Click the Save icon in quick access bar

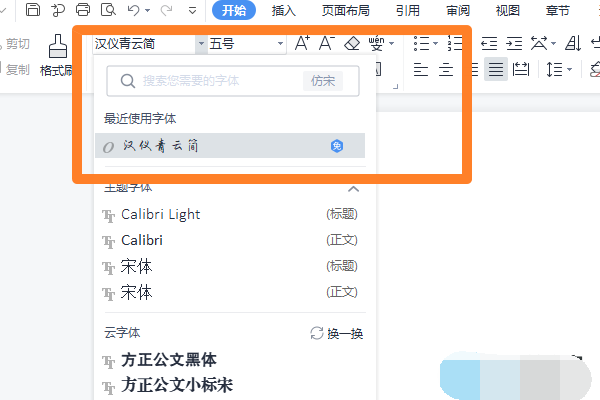[x=33, y=11]
